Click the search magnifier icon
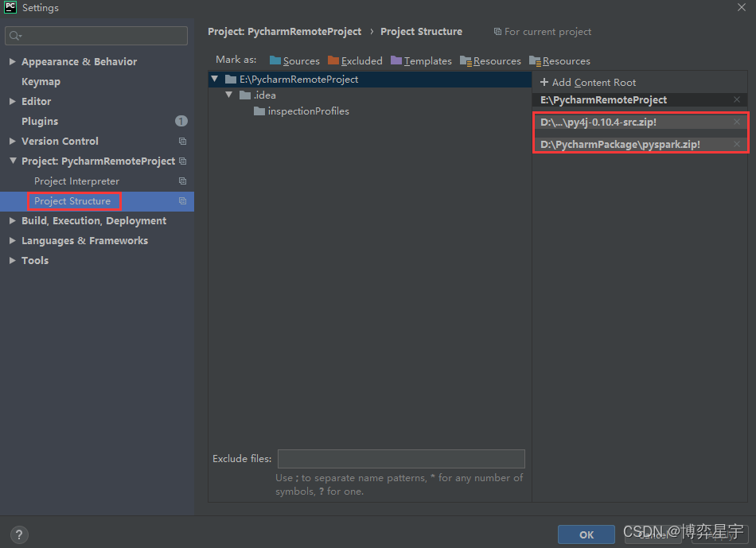The height and width of the screenshot is (548, 756). [x=15, y=36]
